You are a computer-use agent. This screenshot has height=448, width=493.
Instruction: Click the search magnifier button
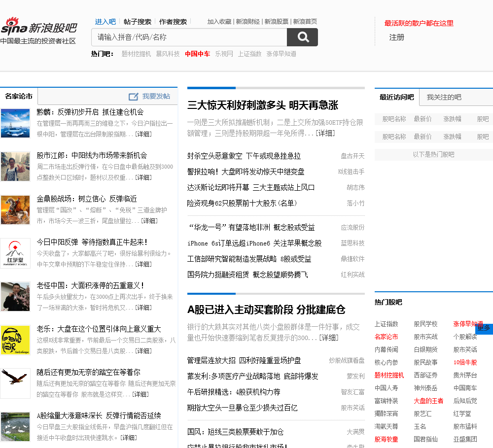[302, 37]
